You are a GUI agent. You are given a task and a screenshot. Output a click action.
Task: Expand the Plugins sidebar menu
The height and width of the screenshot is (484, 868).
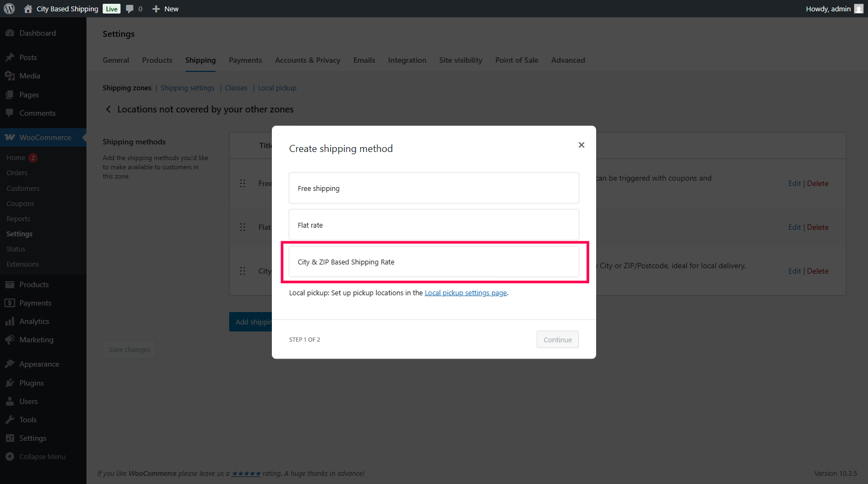[31, 383]
